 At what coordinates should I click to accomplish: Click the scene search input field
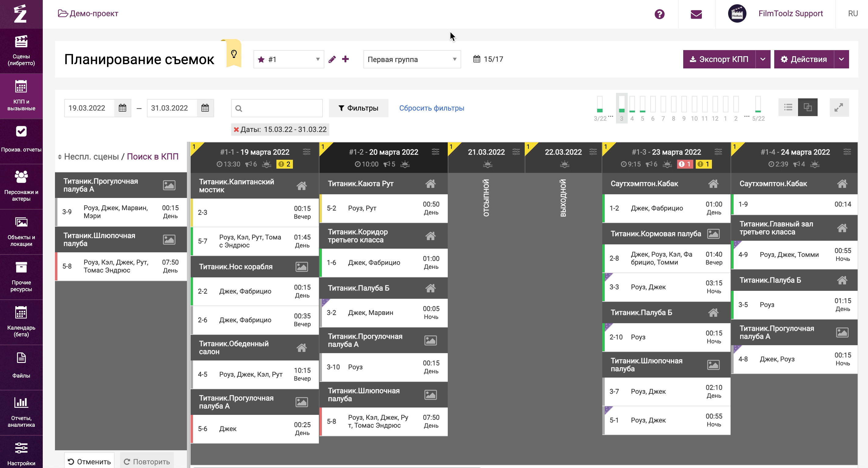click(x=281, y=108)
